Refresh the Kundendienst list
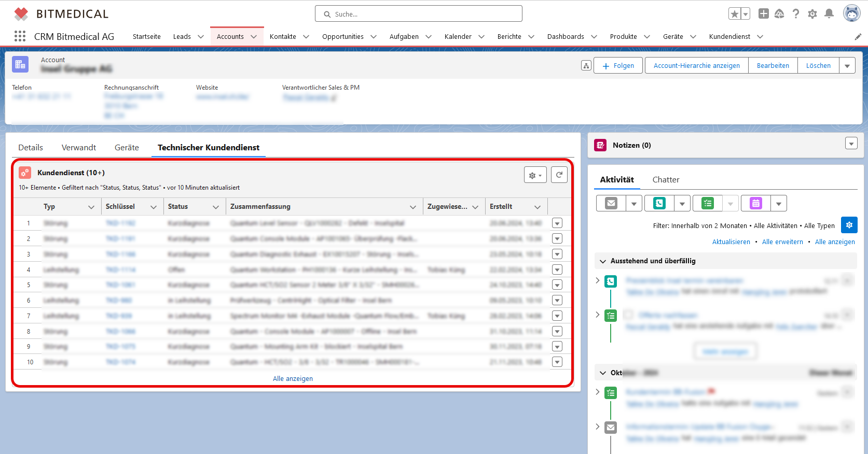 (x=559, y=175)
